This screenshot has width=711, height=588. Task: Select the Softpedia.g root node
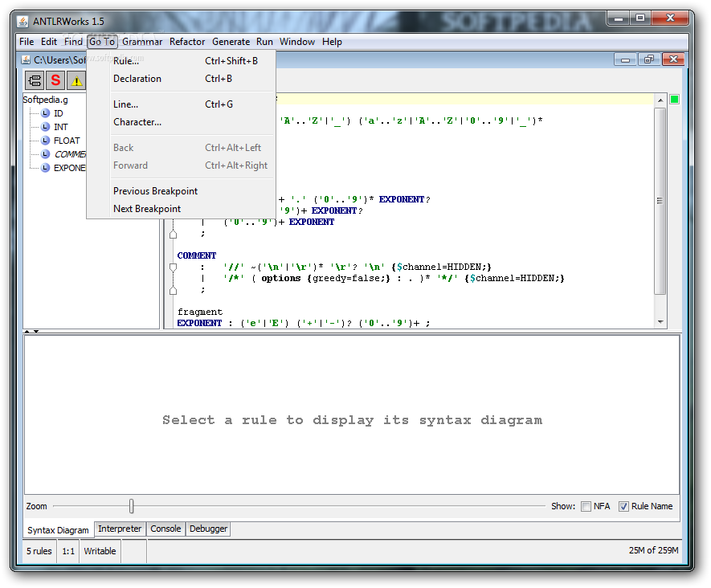[x=45, y=100]
